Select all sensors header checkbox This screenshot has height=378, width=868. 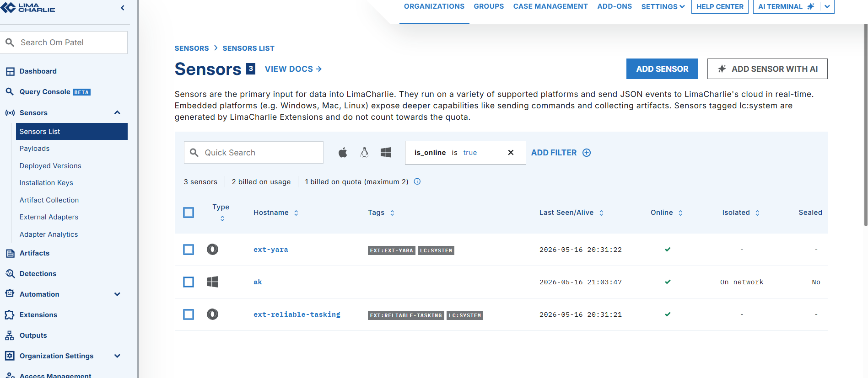(x=189, y=213)
